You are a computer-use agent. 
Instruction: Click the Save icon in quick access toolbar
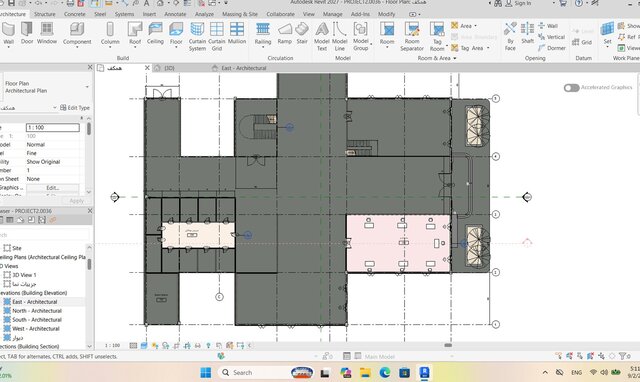click(11, 3)
